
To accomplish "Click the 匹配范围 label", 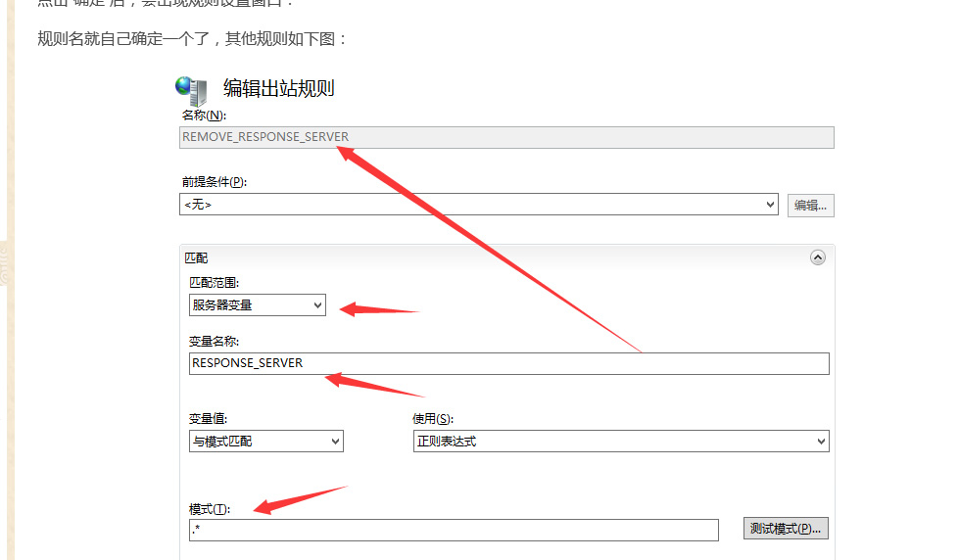I will click(x=214, y=283).
